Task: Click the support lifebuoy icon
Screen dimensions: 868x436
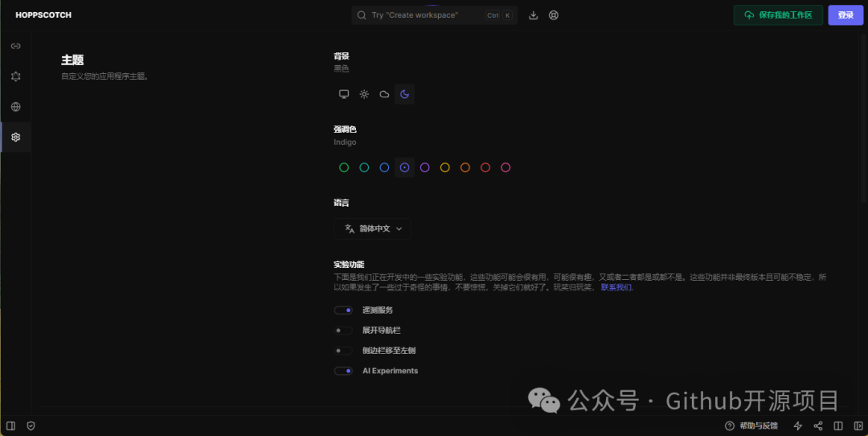Action: point(554,15)
